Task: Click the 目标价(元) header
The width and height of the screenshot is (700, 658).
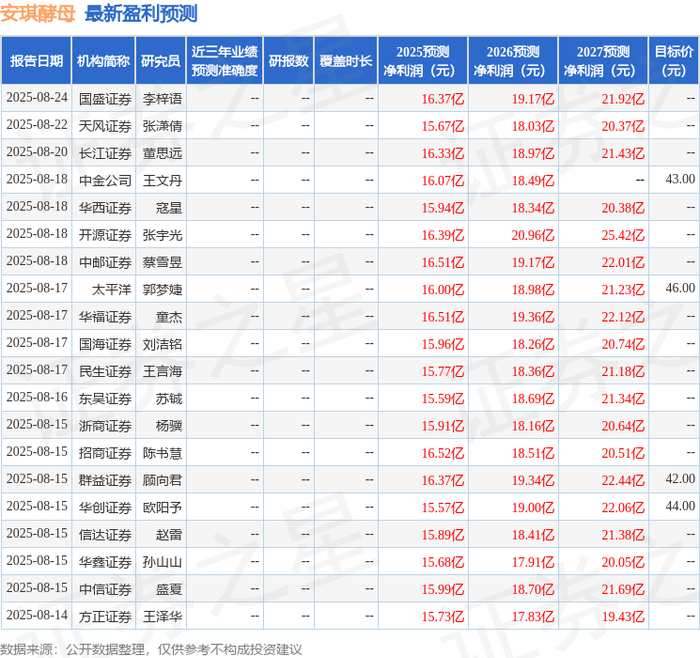Action: click(674, 61)
